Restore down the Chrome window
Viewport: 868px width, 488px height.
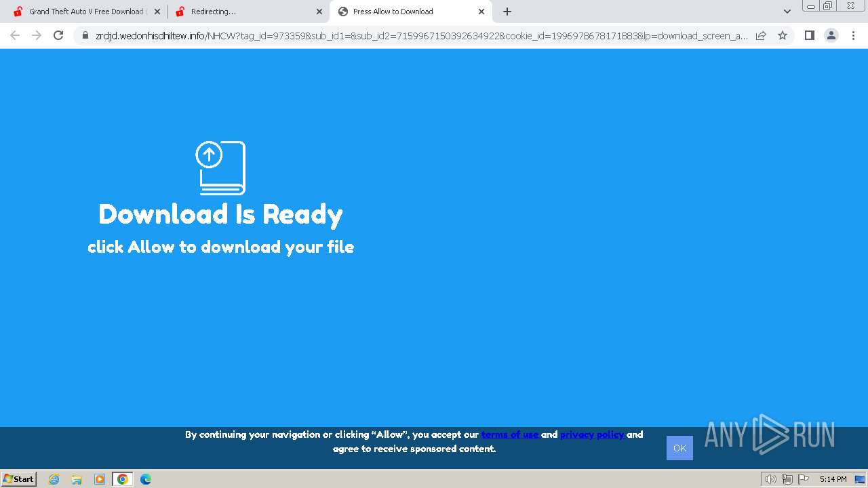pyautogui.click(x=828, y=6)
